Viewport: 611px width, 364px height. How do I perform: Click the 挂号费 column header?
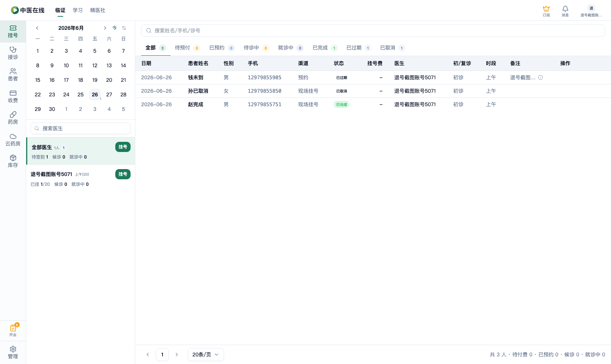[375, 63]
